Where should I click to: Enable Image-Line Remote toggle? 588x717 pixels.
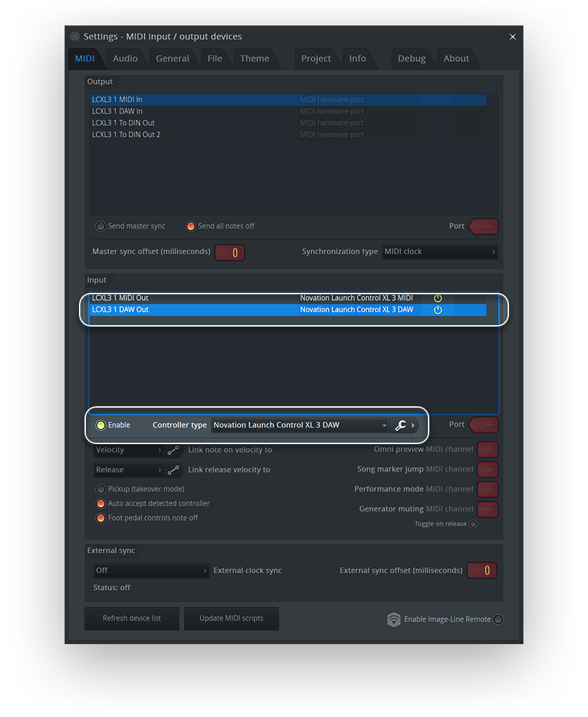tap(499, 619)
